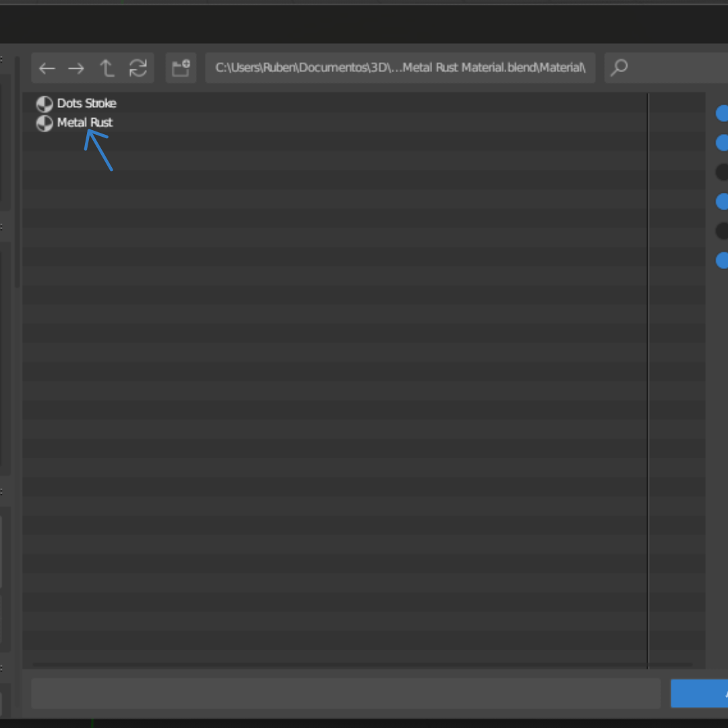Create a new directory with folder-plus icon
The image size is (728, 728).
coord(181,68)
